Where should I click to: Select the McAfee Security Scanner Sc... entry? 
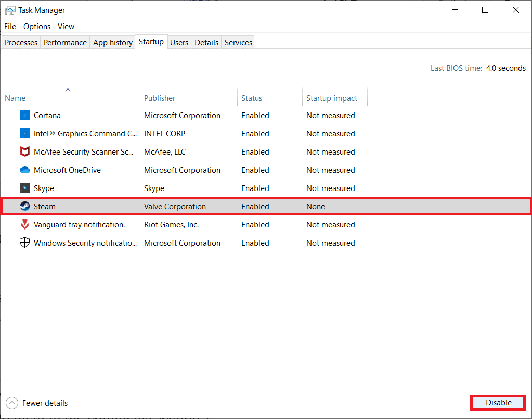[83, 152]
